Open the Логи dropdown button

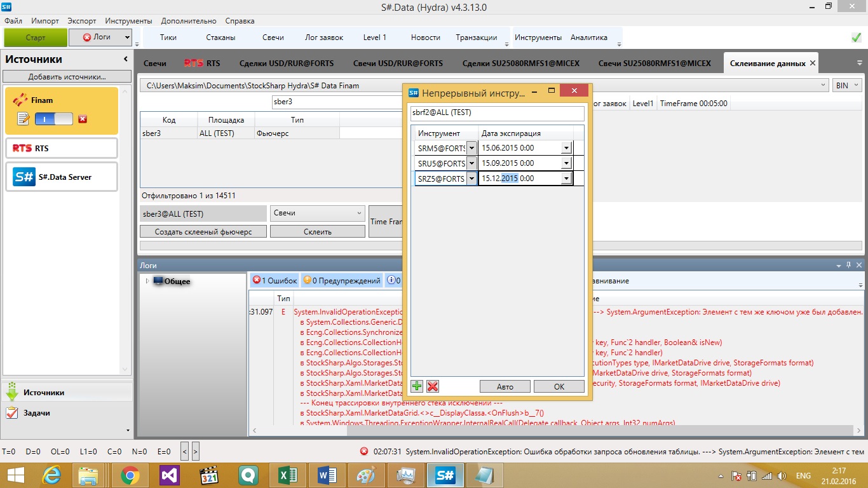(x=128, y=37)
